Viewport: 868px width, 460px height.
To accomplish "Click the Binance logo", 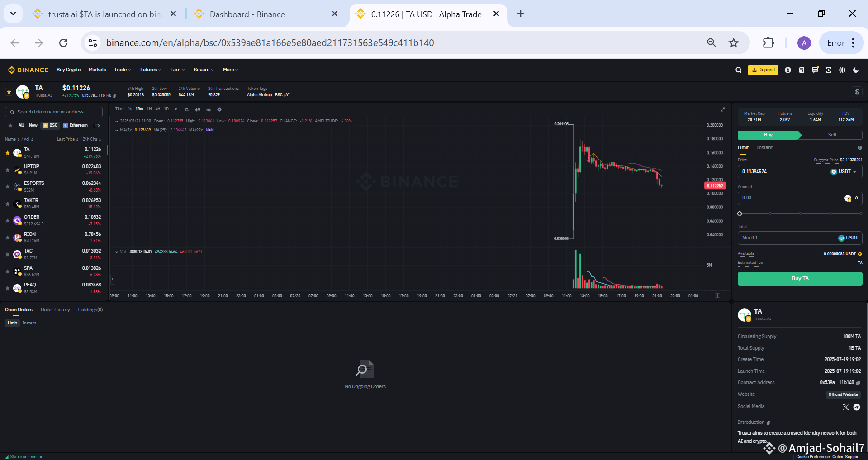I will pyautogui.click(x=28, y=70).
